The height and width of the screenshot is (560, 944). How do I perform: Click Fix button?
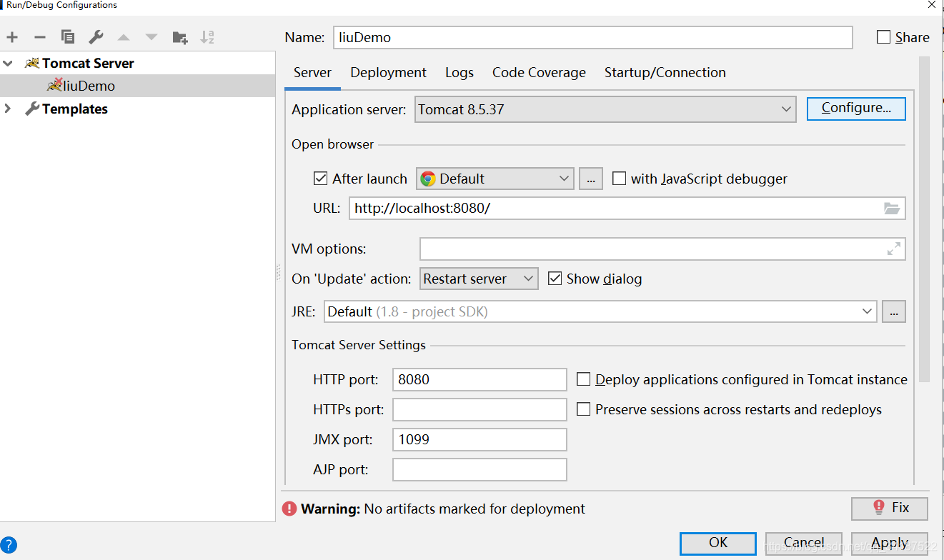pos(890,508)
